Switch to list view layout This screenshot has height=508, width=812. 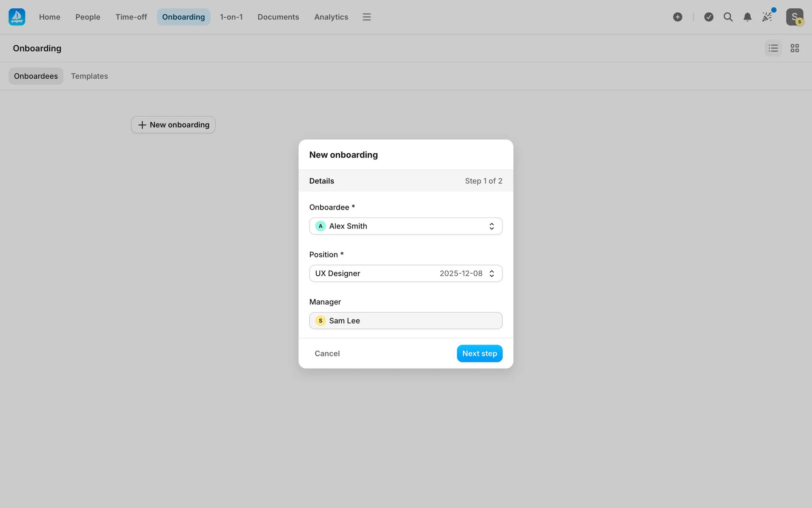[x=773, y=48]
